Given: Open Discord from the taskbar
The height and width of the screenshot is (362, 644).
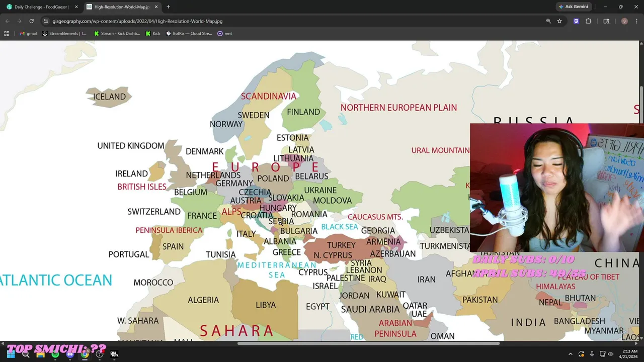Looking at the screenshot, I should 70,354.
